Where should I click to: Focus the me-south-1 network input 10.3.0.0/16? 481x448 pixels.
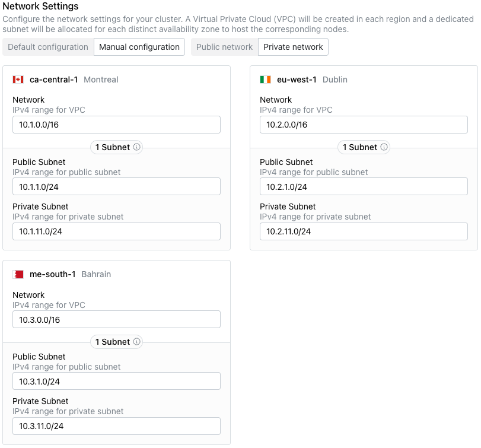coord(116,319)
